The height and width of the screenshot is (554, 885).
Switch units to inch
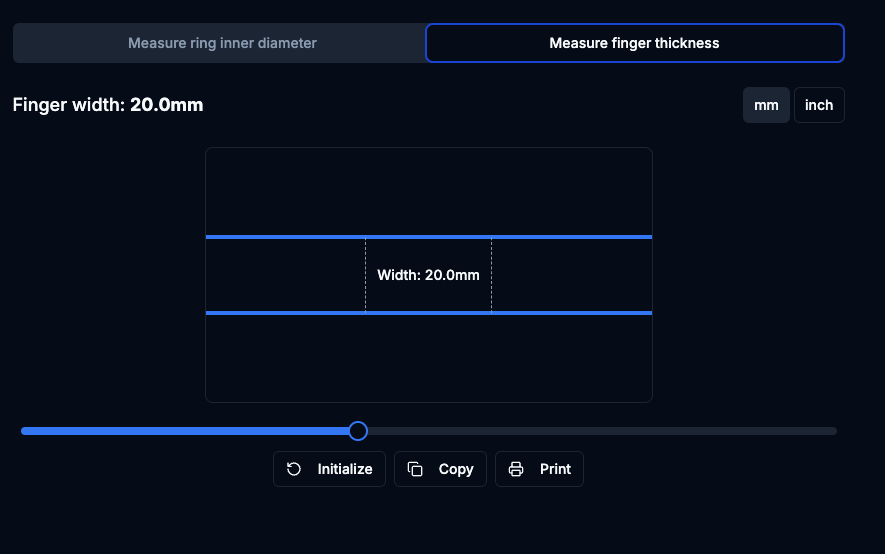point(819,105)
